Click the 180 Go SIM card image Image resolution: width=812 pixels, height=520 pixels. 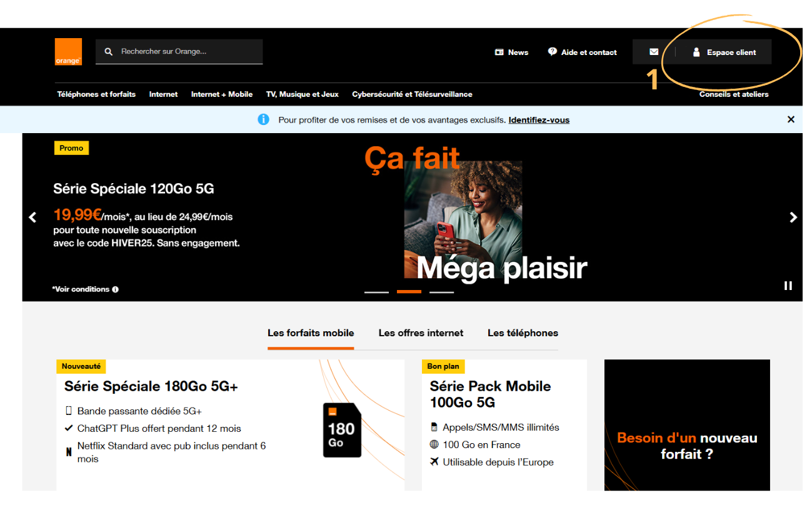click(342, 430)
